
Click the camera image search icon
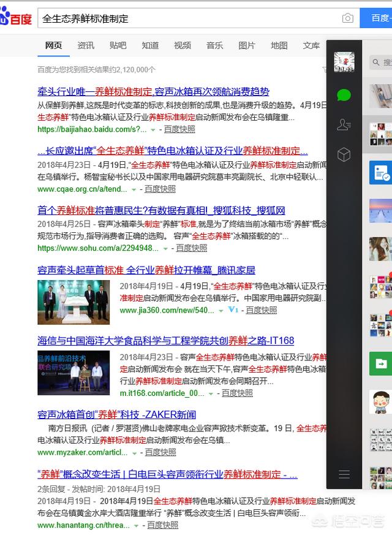(x=348, y=18)
